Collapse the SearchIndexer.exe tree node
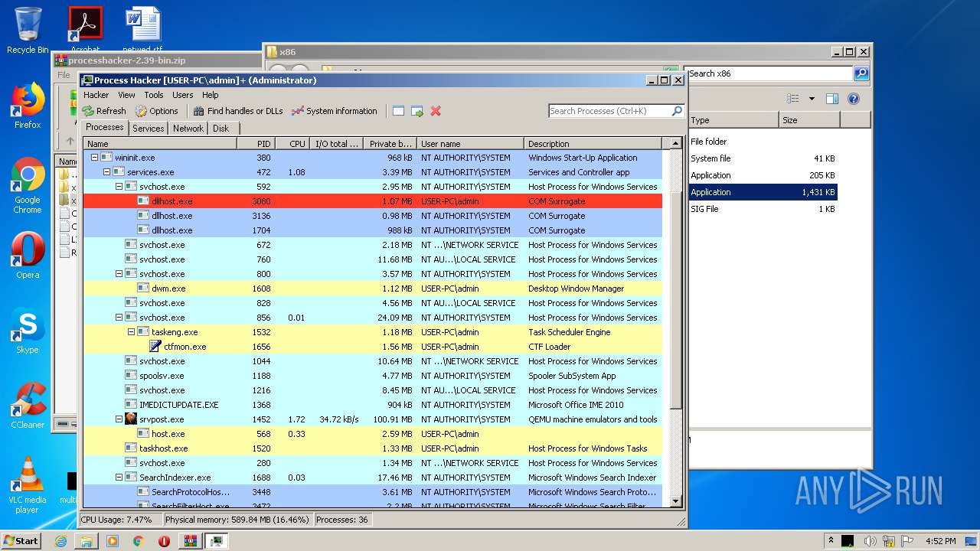 119,478
